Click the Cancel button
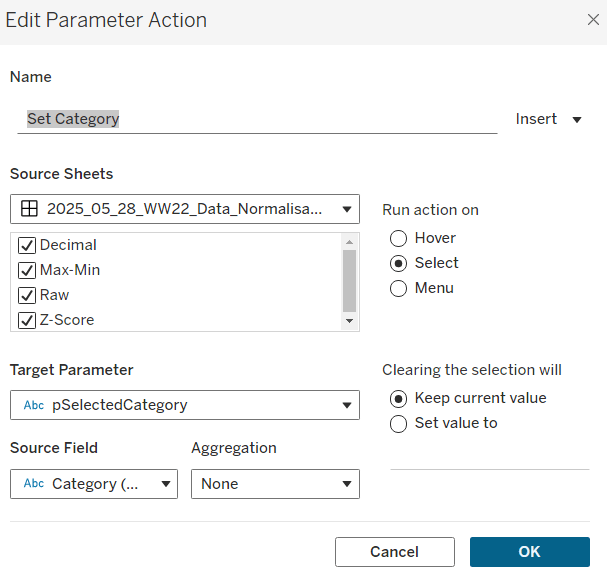Viewport: 607px width, 572px height. (x=394, y=552)
